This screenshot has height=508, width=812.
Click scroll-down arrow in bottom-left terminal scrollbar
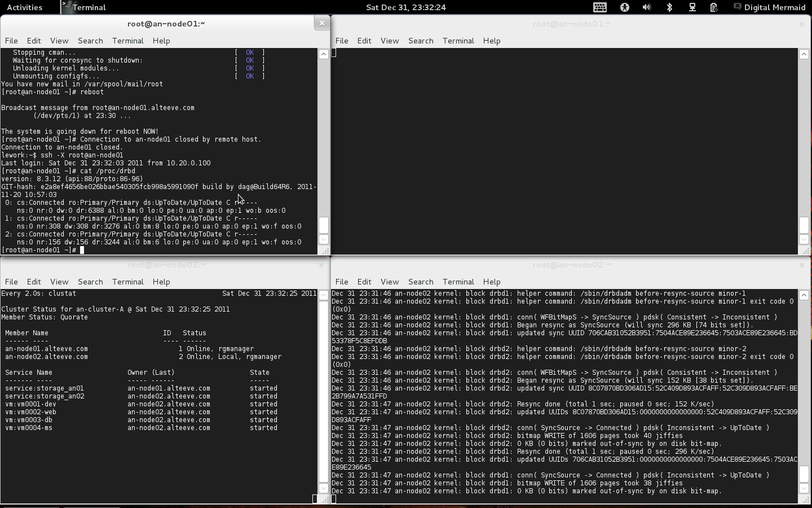coord(324,488)
